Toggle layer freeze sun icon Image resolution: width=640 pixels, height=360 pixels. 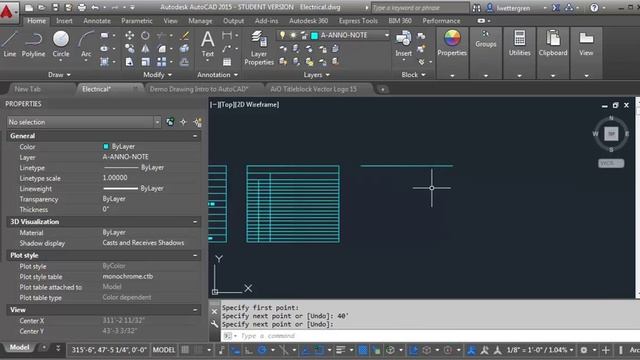[293, 35]
